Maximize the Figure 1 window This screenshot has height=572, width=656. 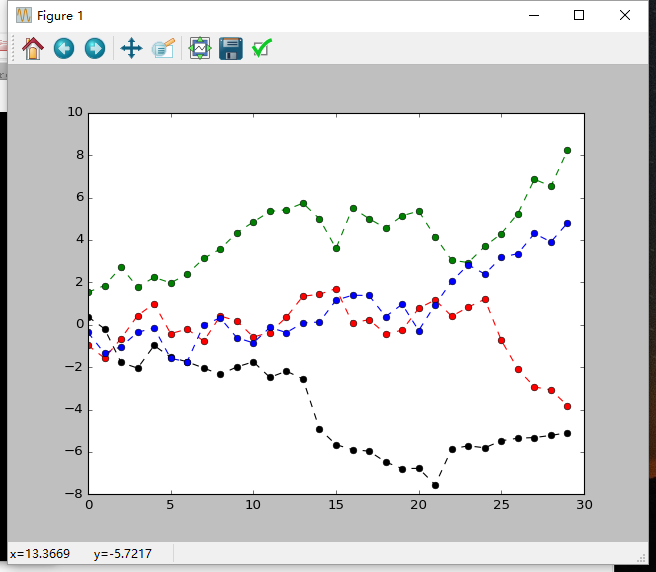[579, 15]
